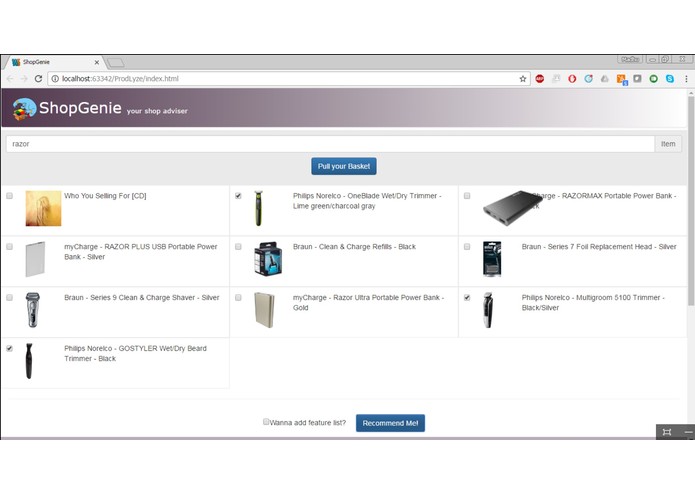
Task: Click the browser reload button
Action: click(x=39, y=78)
